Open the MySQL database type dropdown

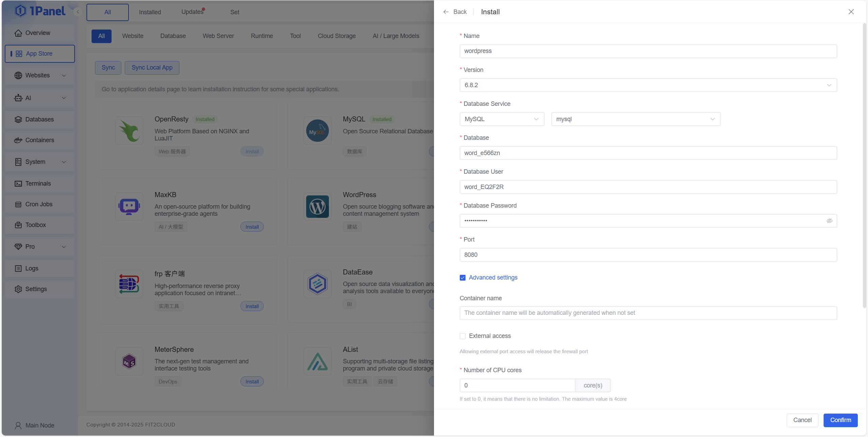click(x=501, y=119)
